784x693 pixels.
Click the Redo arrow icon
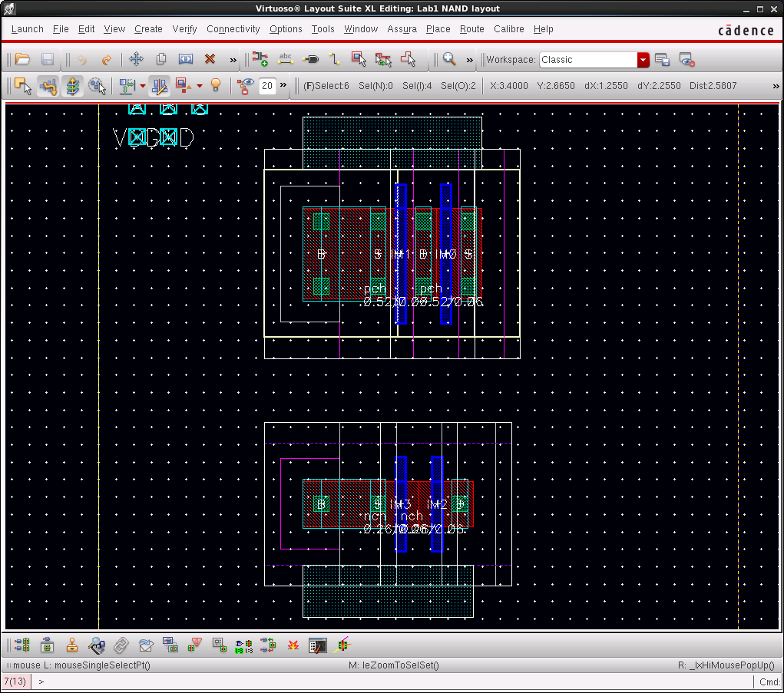pos(106,59)
